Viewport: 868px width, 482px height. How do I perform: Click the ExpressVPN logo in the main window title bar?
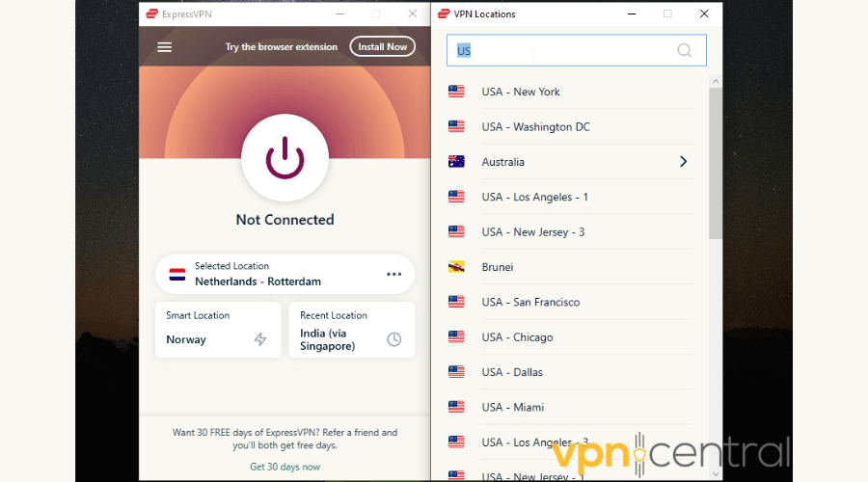pos(151,13)
